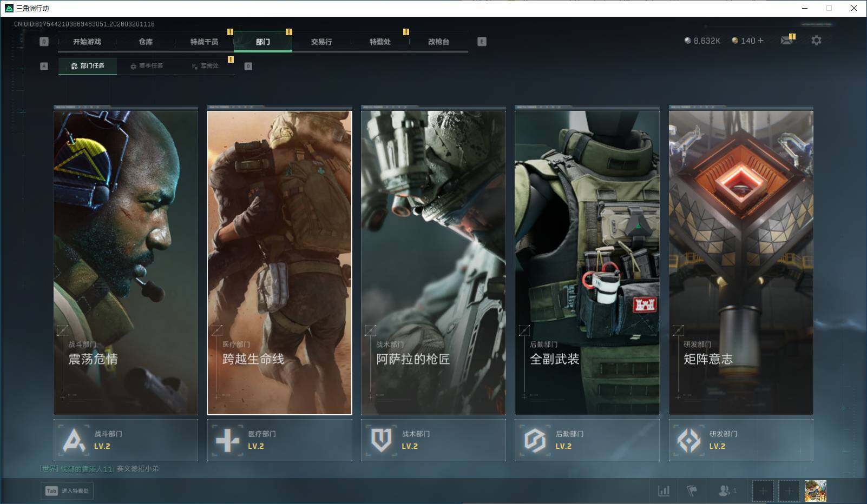Click the 后勤部门 emblem icon

click(x=535, y=440)
